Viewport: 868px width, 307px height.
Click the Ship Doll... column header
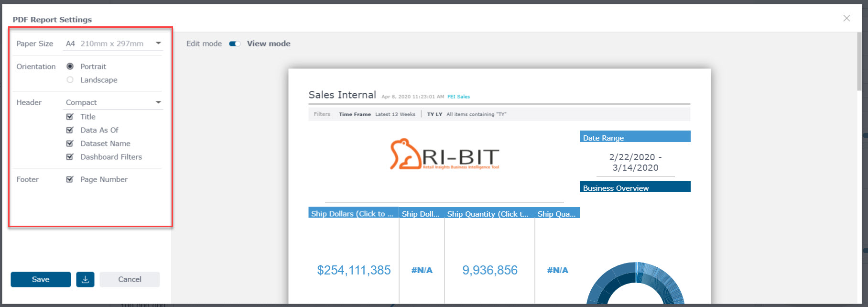click(421, 213)
